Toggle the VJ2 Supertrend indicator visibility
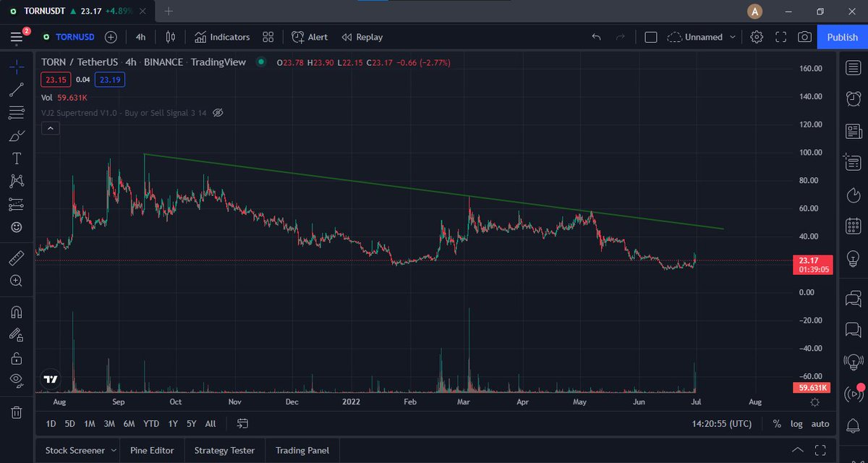Screen dimensions: 868x463 pyautogui.click(x=217, y=112)
